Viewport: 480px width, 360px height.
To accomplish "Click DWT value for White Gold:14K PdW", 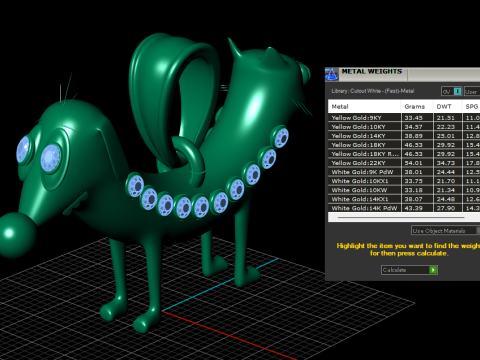I will click(x=446, y=208).
